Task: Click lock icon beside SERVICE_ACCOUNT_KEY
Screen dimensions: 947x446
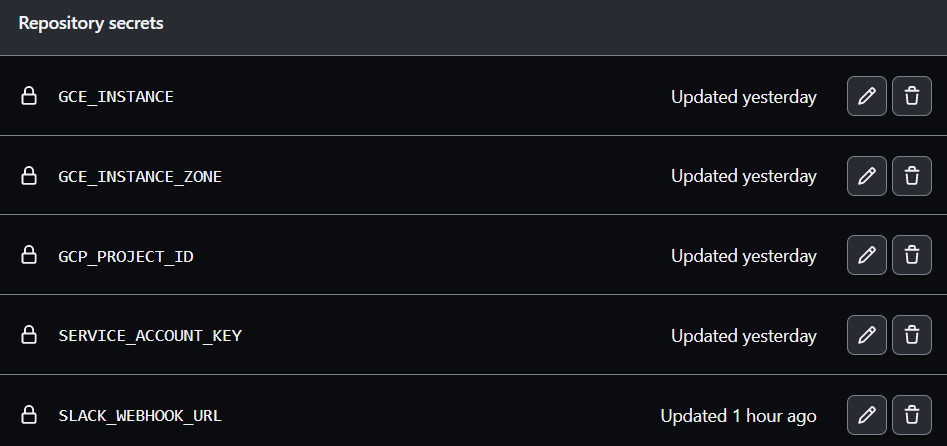Action: coord(30,336)
